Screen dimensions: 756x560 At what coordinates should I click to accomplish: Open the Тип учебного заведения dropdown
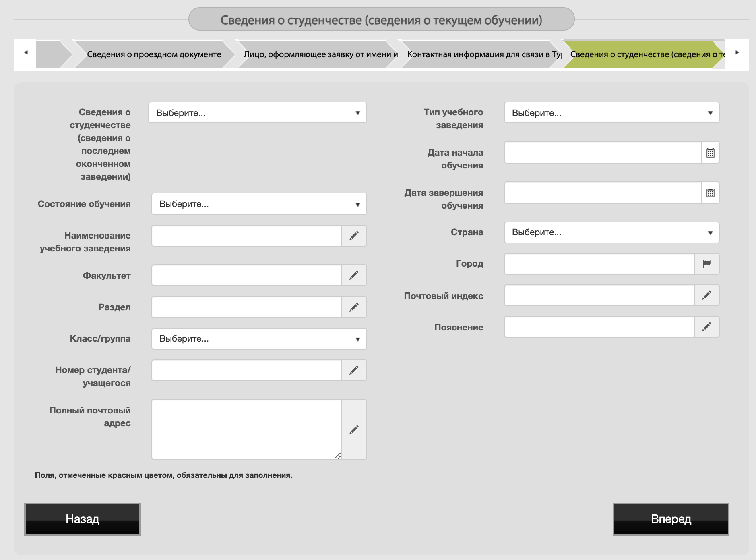click(611, 113)
